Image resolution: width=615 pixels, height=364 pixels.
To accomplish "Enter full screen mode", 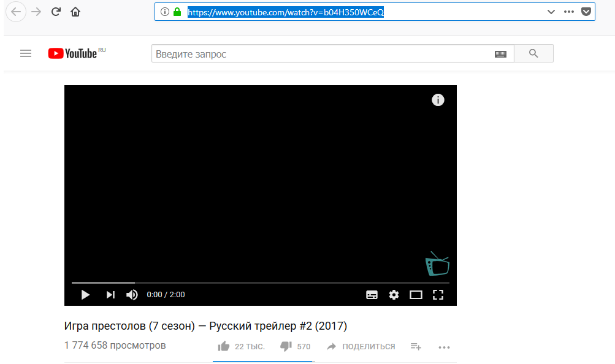I will [438, 295].
